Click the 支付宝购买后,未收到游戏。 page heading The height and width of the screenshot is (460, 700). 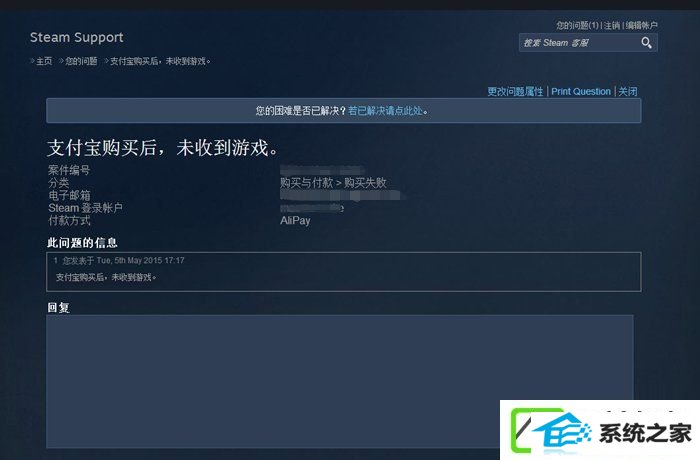[162, 148]
